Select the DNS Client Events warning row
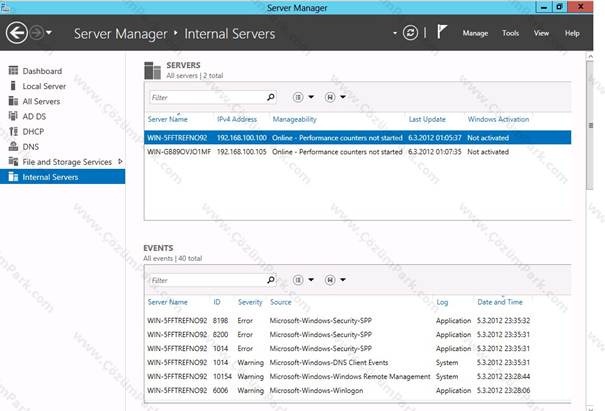The image size is (605, 411). [x=358, y=363]
